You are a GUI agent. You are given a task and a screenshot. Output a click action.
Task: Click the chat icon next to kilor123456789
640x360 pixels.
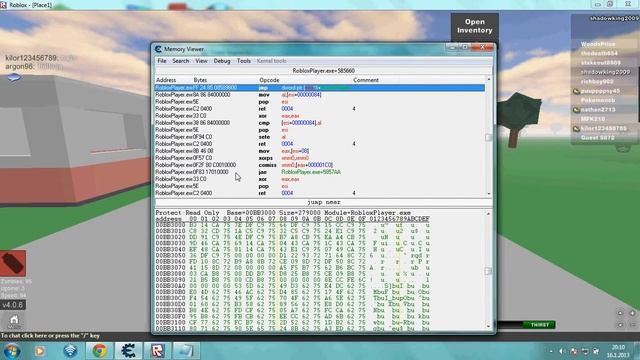(576, 129)
